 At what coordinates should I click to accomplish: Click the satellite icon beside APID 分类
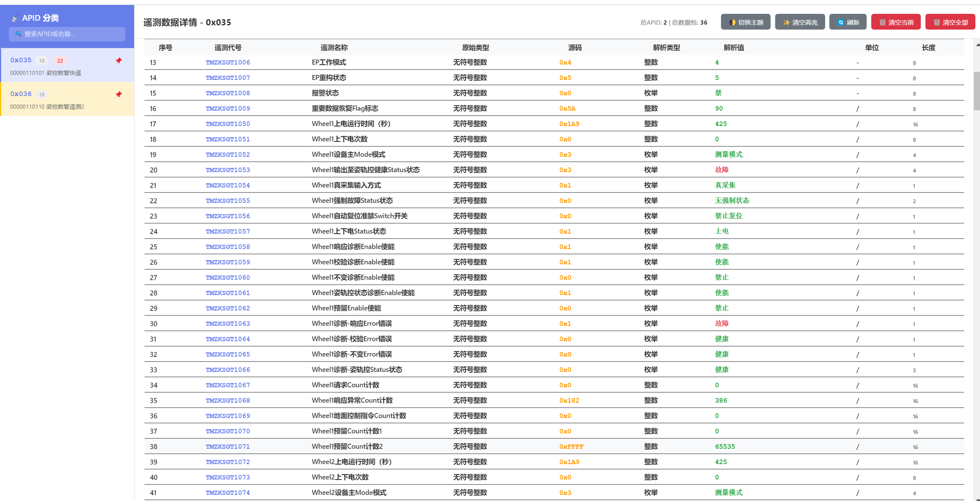pyautogui.click(x=15, y=18)
